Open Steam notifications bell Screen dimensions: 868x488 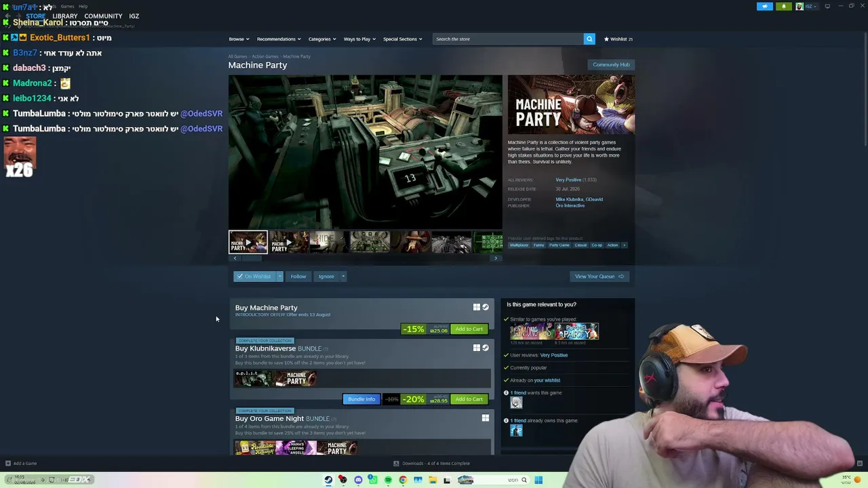pyautogui.click(x=783, y=6)
